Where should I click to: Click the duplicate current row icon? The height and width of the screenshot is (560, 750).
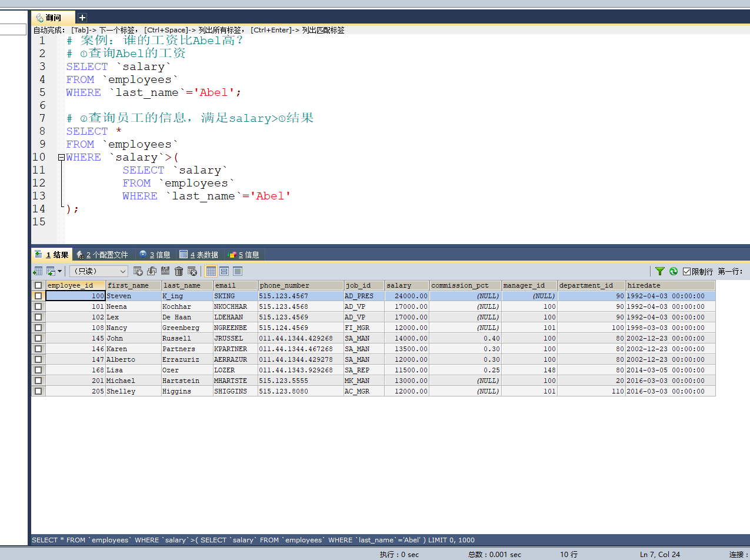152,271
